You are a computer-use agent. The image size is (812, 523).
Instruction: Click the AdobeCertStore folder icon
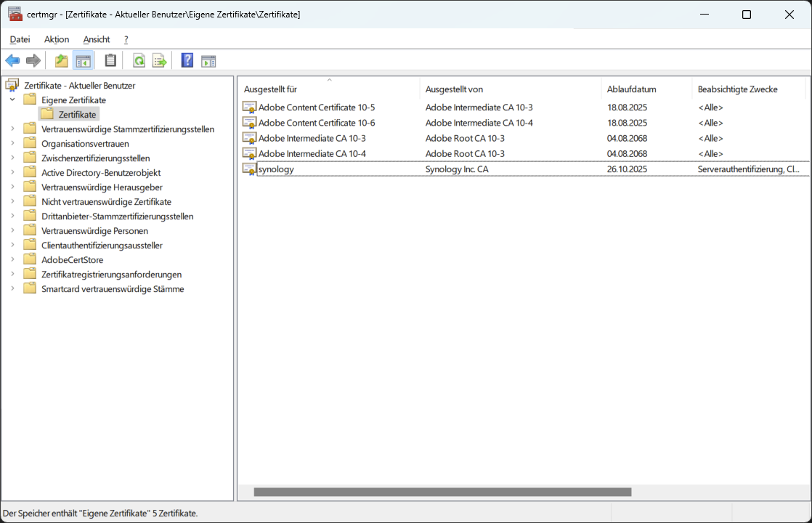(x=30, y=259)
